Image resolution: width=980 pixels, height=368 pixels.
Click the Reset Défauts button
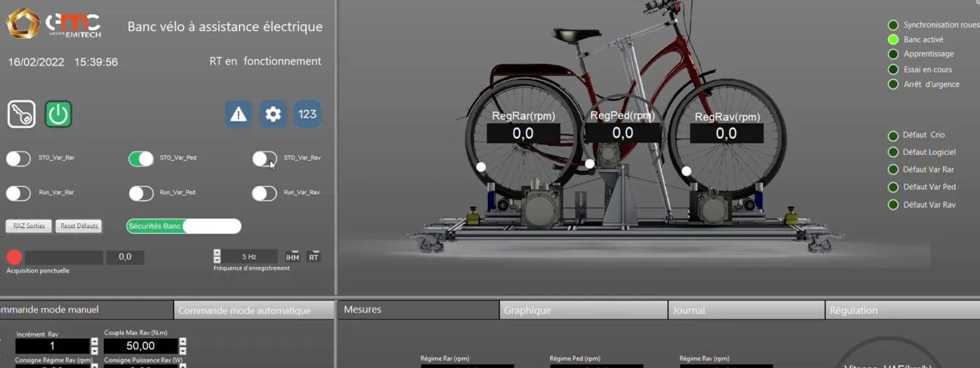79,226
